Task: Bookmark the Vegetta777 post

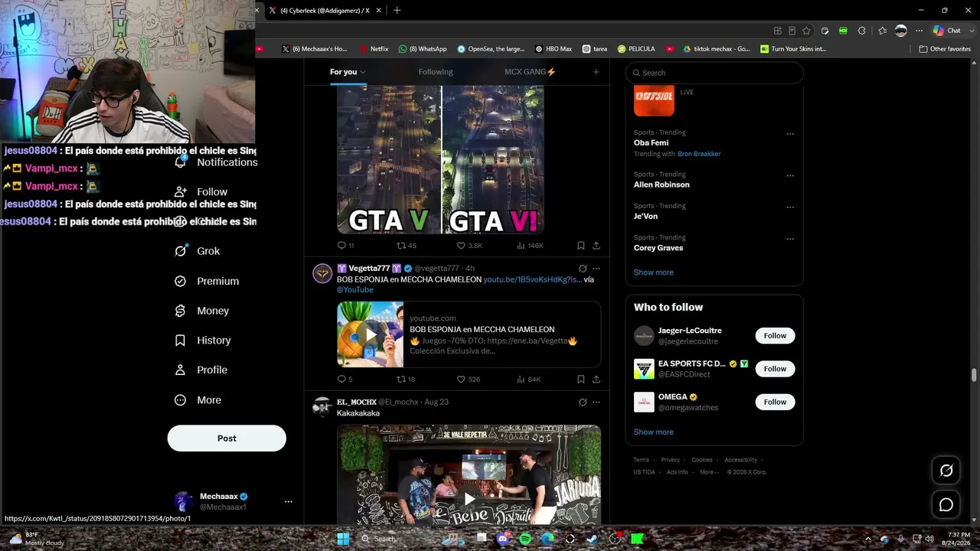Action: pyautogui.click(x=580, y=379)
